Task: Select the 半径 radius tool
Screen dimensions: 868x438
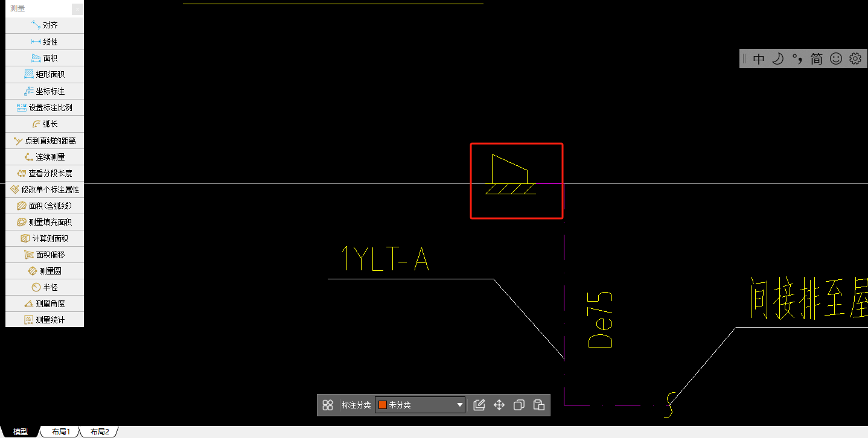Action: coord(45,287)
